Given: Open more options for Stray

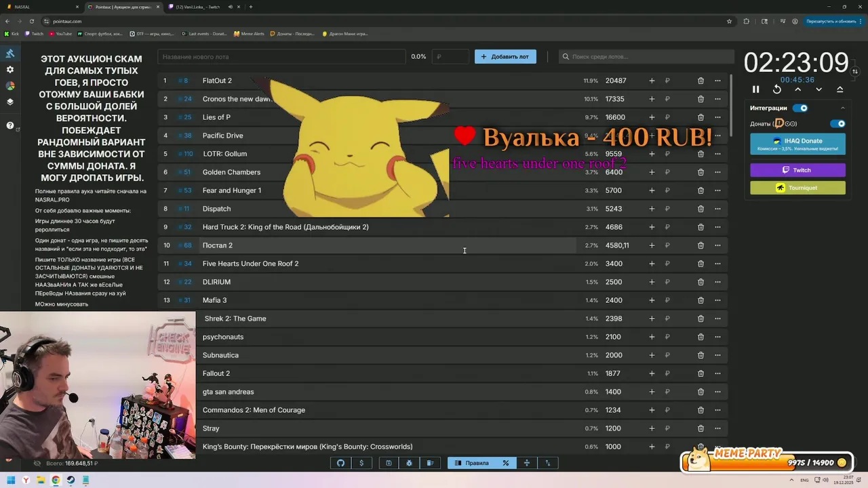Looking at the screenshot, I should [x=717, y=428].
